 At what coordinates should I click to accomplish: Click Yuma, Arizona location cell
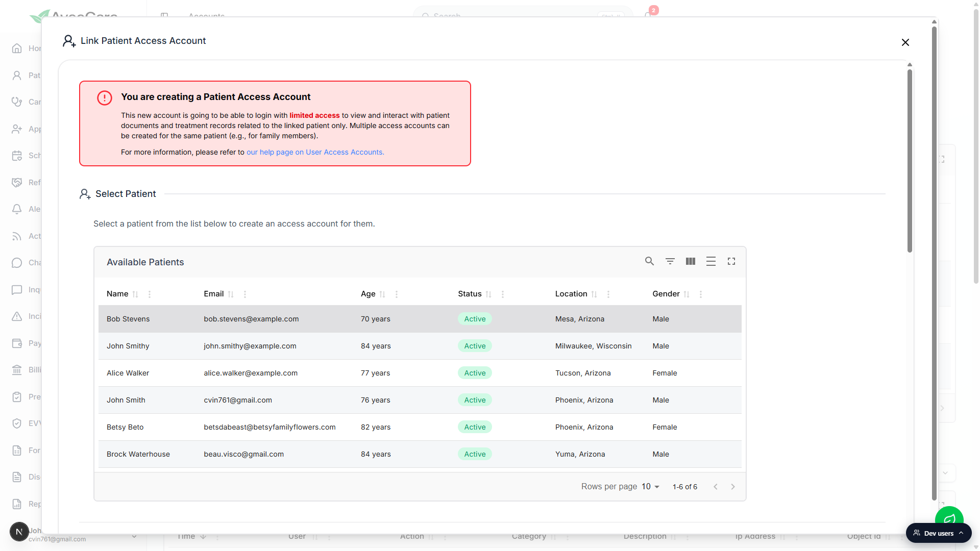point(580,454)
